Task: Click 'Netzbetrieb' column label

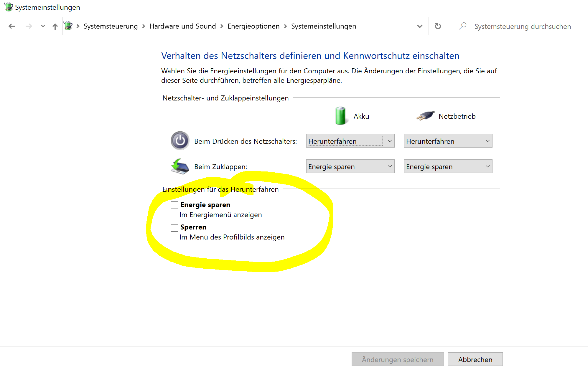Action: 457,116
